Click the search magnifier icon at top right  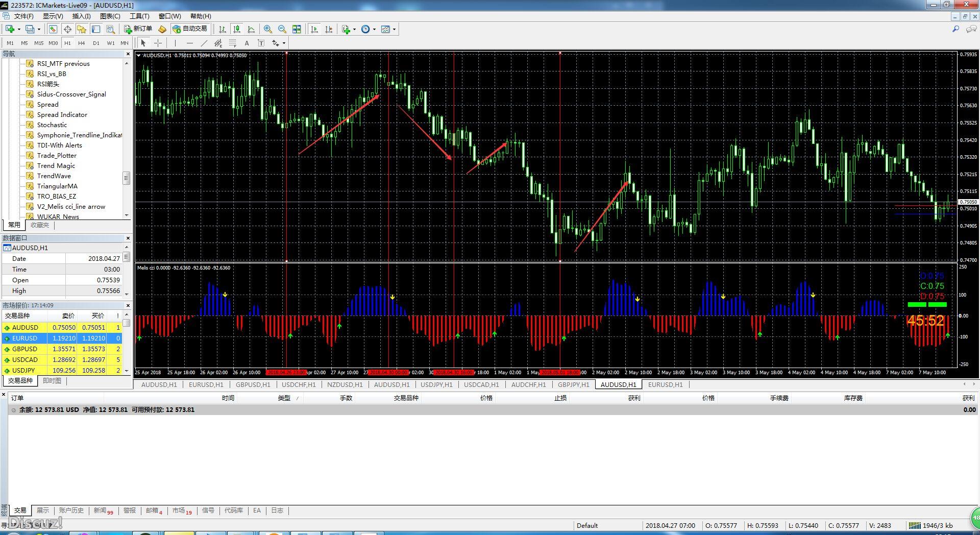coord(955,29)
